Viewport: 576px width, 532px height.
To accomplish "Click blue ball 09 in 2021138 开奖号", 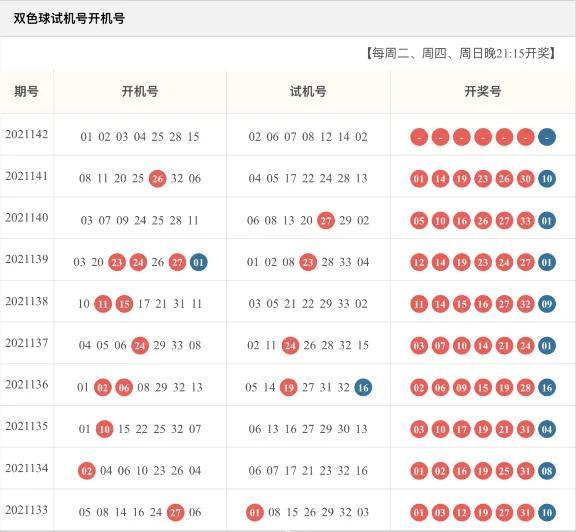I will [x=547, y=304].
